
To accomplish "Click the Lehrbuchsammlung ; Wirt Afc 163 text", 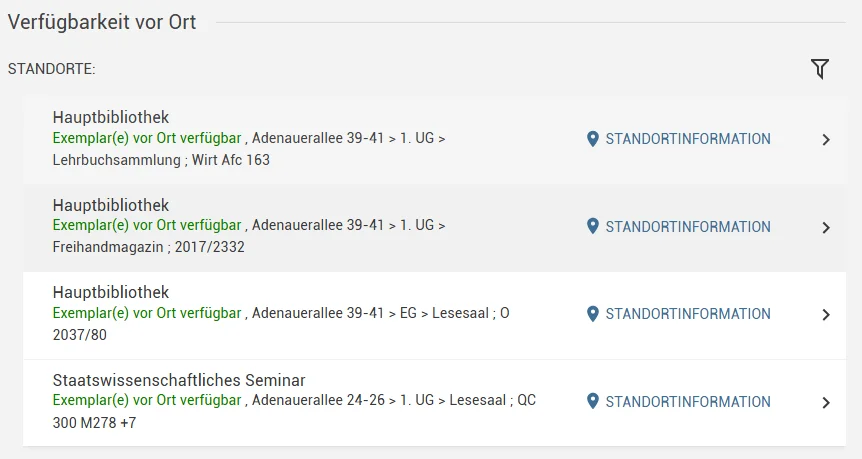I will (x=161, y=159).
